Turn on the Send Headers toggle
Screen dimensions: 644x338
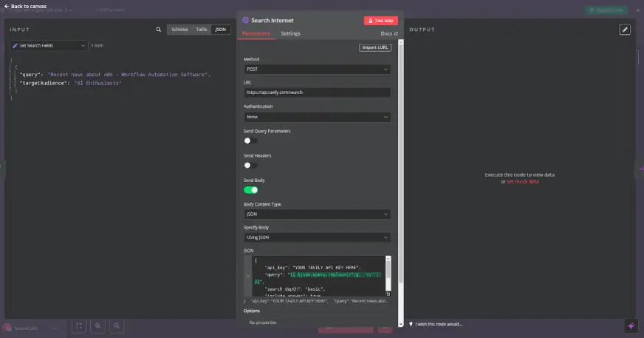[x=250, y=165]
